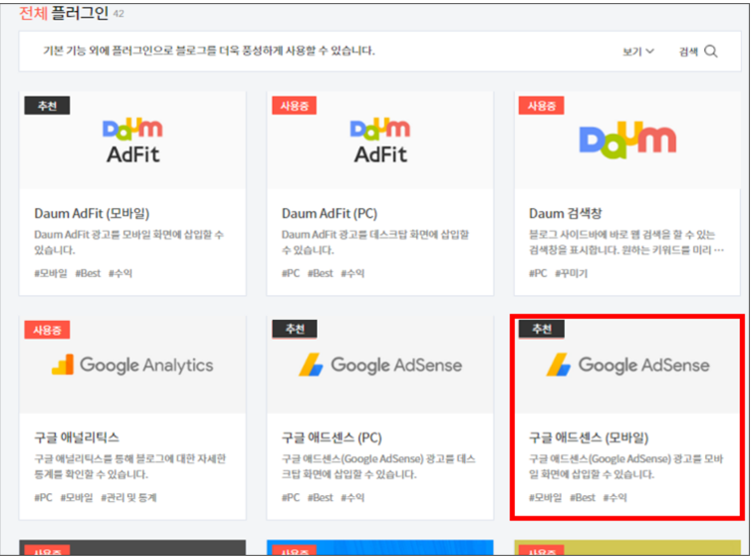753x560 pixels.
Task: Click #수익 tag on Daum AdFit (PC)
Action: pyautogui.click(x=353, y=273)
